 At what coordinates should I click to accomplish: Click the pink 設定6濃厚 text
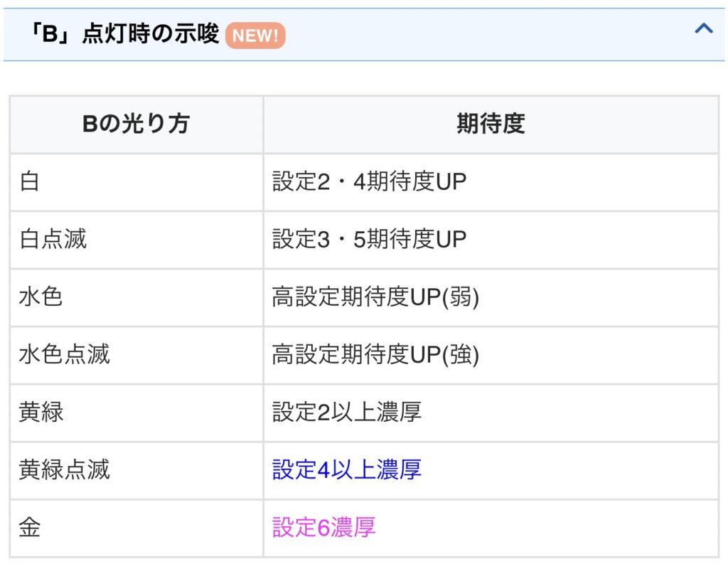[x=323, y=528]
